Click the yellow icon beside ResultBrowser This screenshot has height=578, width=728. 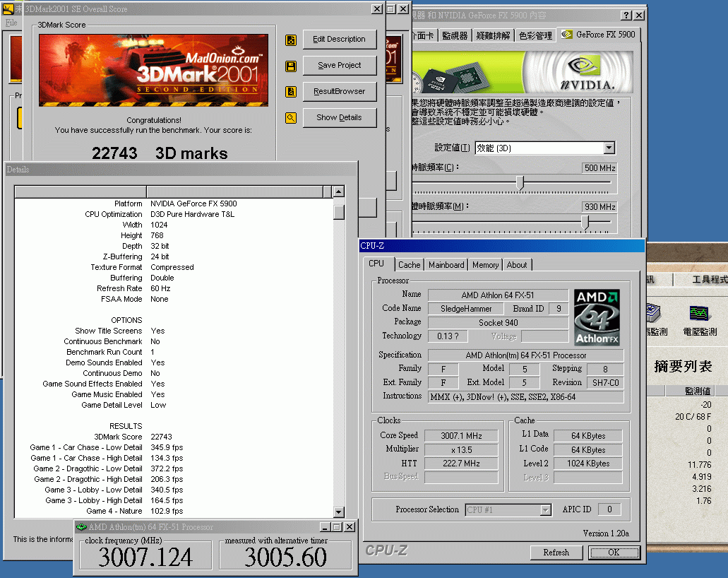[x=291, y=92]
